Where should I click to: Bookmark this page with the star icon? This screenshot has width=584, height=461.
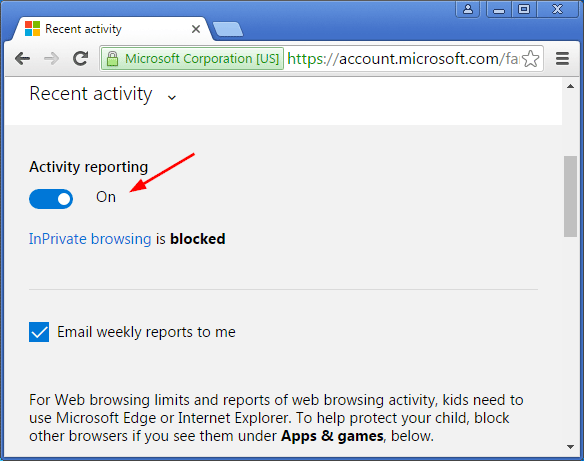click(x=530, y=59)
